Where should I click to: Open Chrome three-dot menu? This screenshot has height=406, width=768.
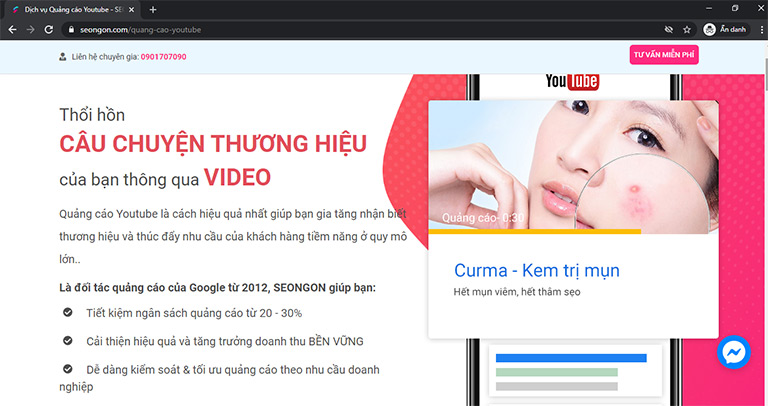point(762,30)
